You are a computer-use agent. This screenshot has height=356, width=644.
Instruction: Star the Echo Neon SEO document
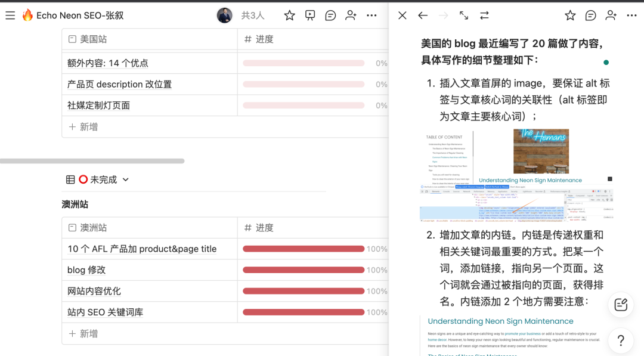click(x=289, y=16)
